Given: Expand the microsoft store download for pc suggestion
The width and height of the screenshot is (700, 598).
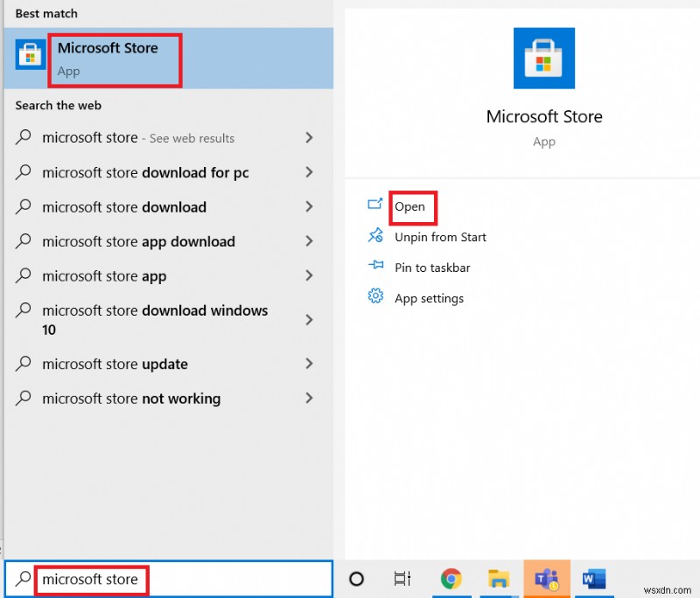Looking at the screenshot, I should click(309, 172).
